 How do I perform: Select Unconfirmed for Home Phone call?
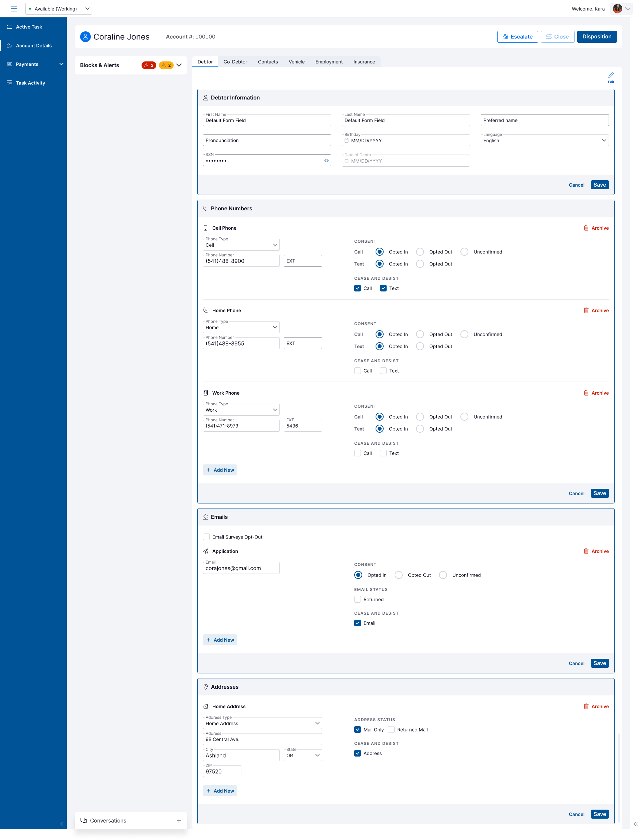tap(464, 334)
